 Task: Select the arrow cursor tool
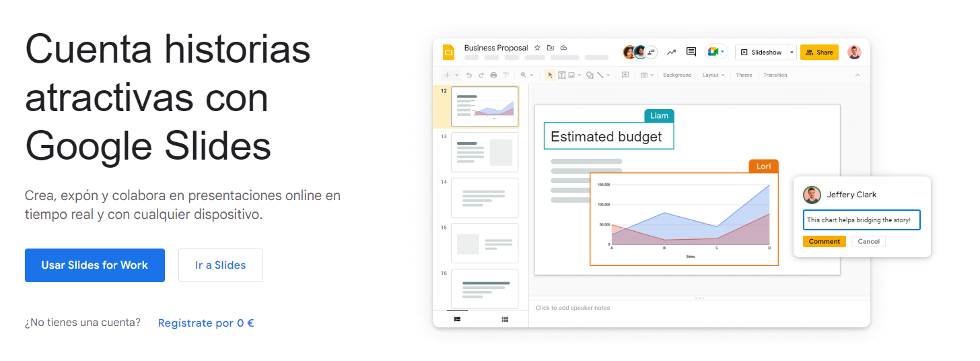tap(551, 75)
